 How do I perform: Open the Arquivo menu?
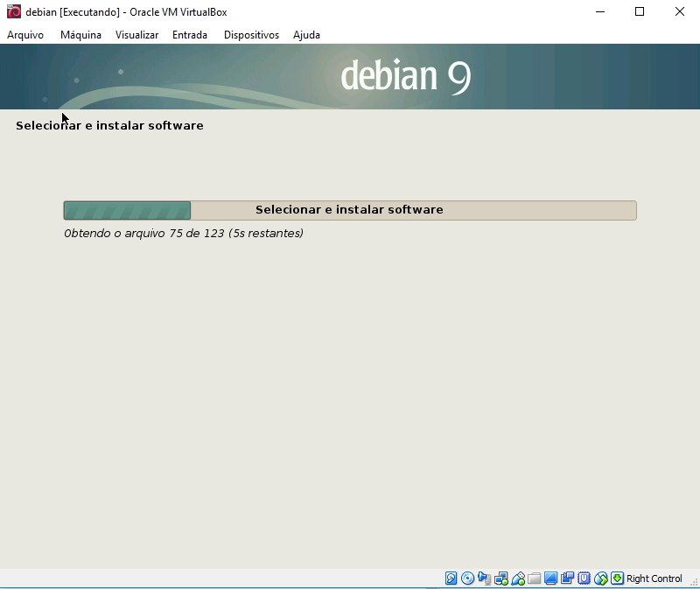click(x=25, y=35)
